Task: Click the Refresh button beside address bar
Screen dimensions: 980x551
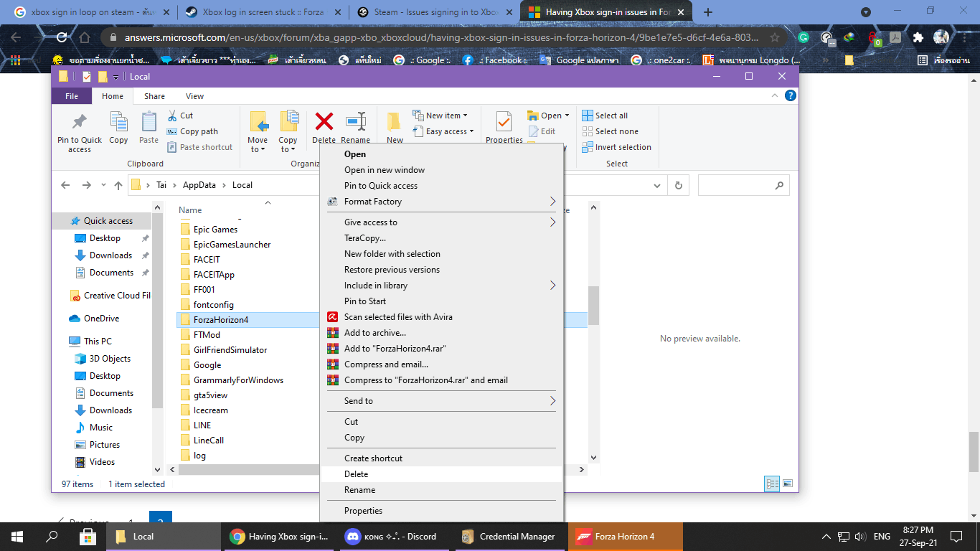Action: (x=678, y=185)
